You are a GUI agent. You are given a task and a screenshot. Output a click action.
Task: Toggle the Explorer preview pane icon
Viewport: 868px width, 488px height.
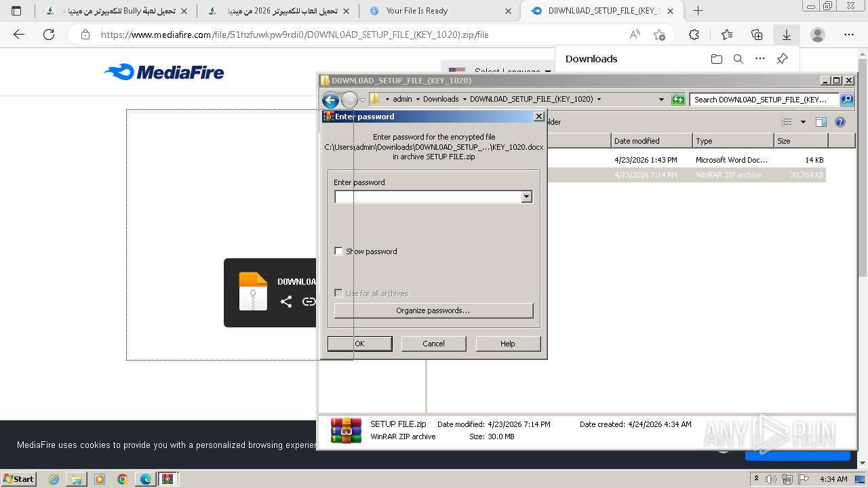[821, 122]
